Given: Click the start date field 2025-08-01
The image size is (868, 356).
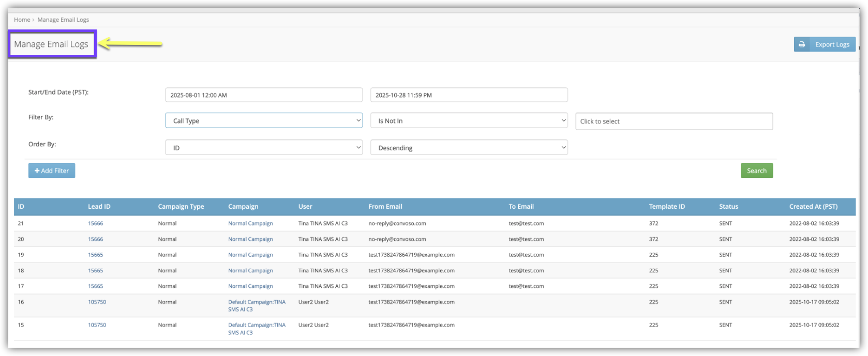Looking at the screenshot, I should click(264, 95).
